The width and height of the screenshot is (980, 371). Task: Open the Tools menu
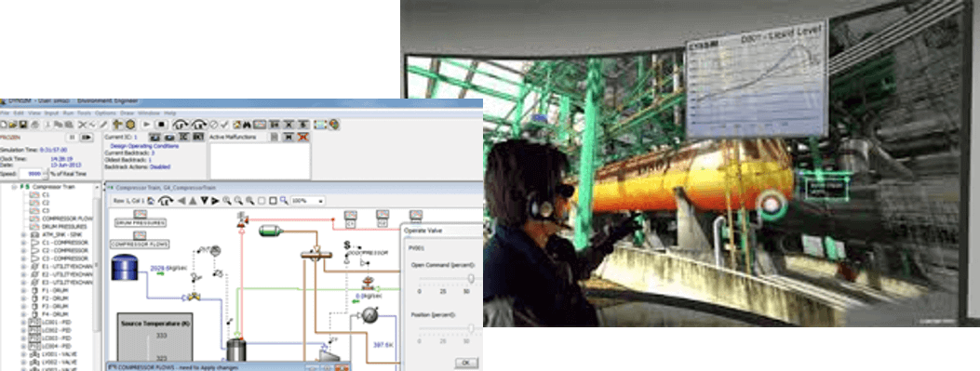[84, 113]
